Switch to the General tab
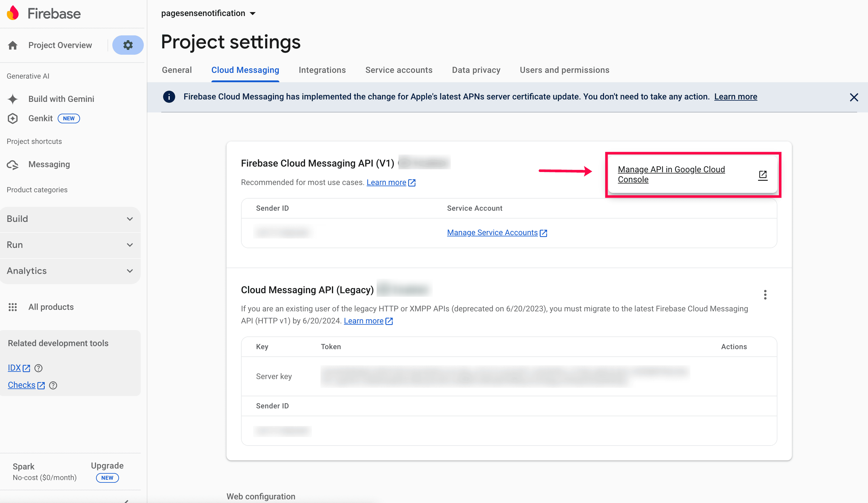The width and height of the screenshot is (868, 503). pyautogui.click(x=177, y=70)
